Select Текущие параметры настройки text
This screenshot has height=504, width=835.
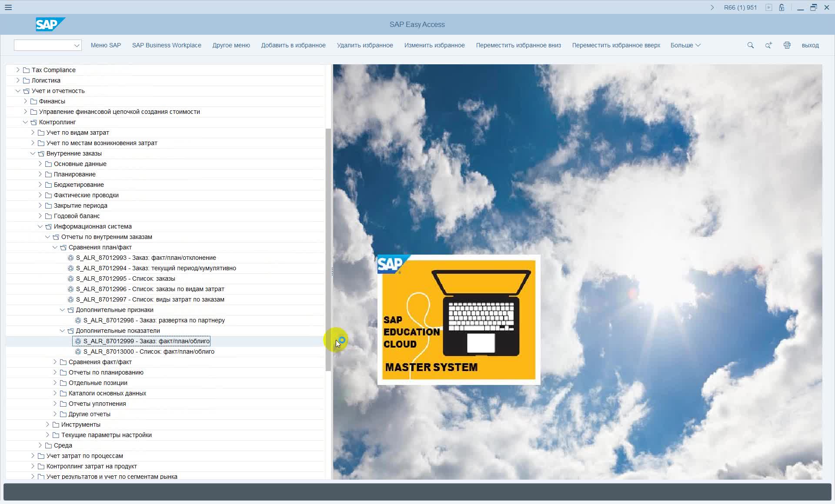coord(107,435)
